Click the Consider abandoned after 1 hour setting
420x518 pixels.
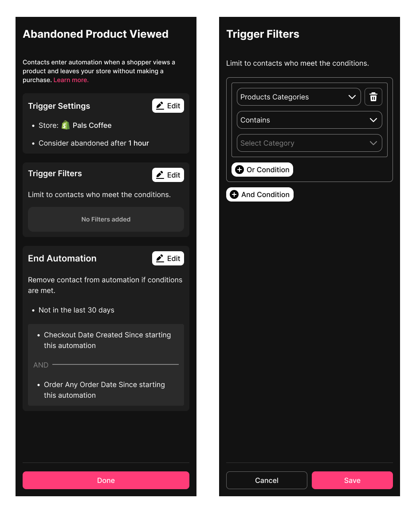[x=94, y=143]
